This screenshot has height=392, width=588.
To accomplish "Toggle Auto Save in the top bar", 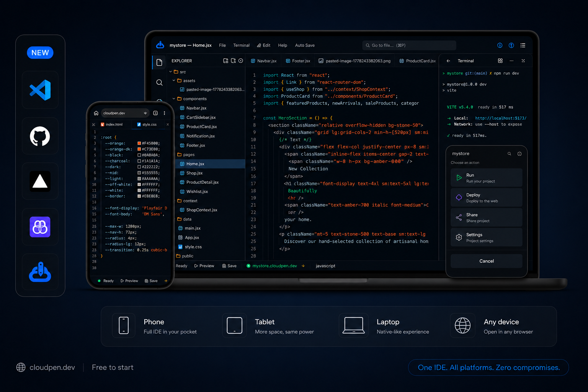I will tap(305, 45).
